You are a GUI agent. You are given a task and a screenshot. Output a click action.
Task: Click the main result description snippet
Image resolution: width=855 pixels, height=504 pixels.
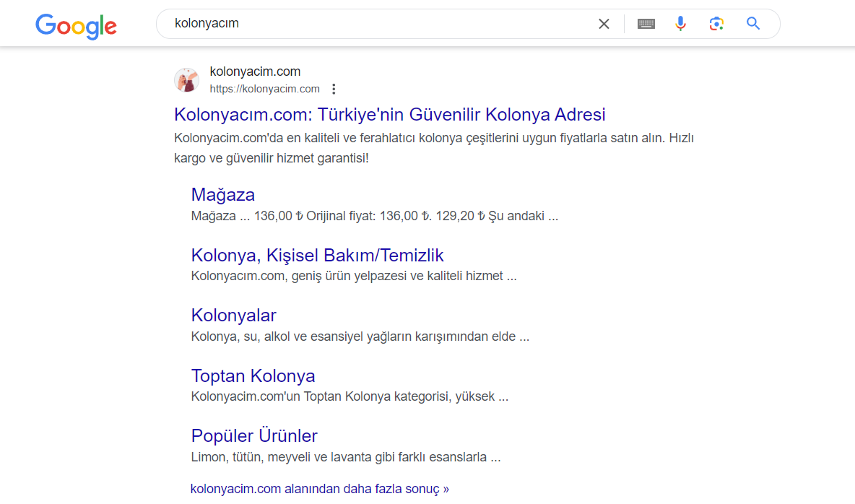[x=433, y=147]
